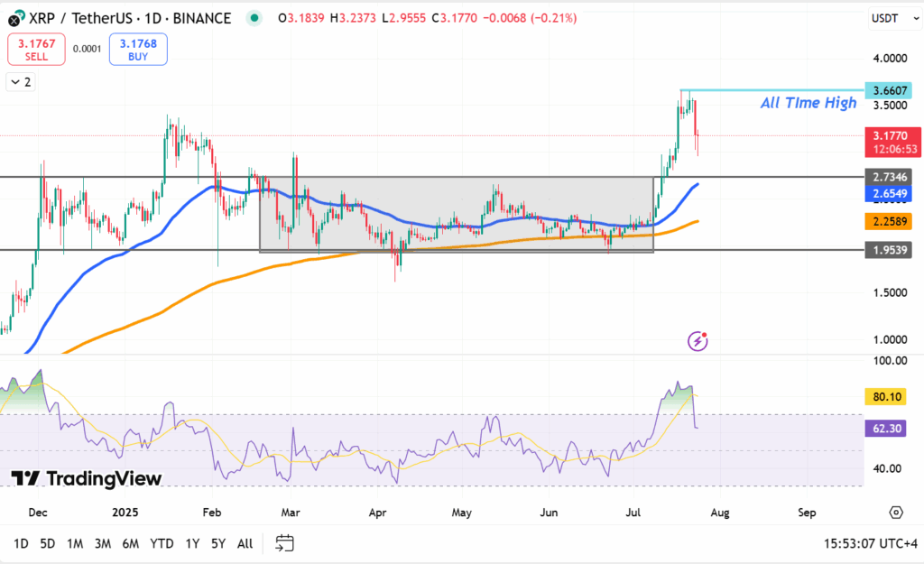Click the H3.2373 high price value
The width and height of the screenshot is (924, 564).
353,18
